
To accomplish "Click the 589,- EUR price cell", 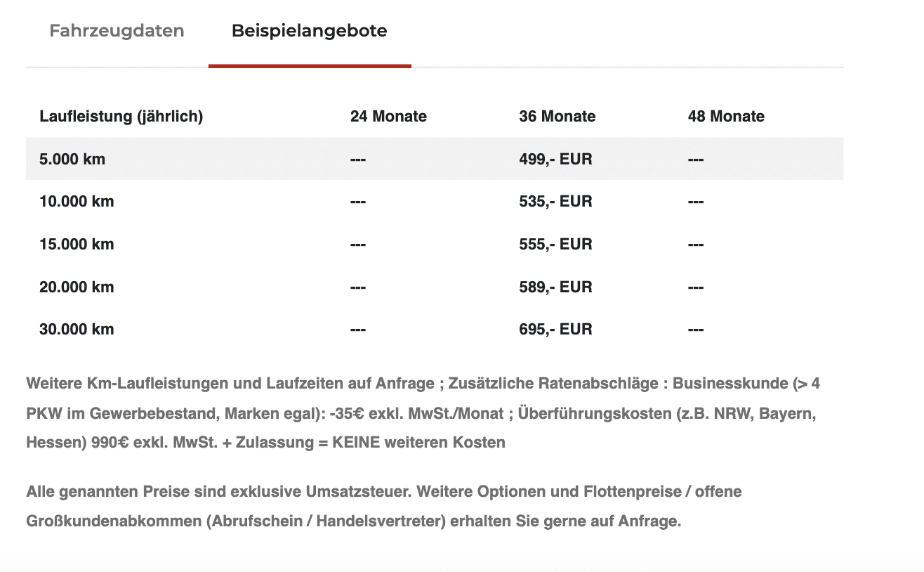I will [x=555, y=287].
